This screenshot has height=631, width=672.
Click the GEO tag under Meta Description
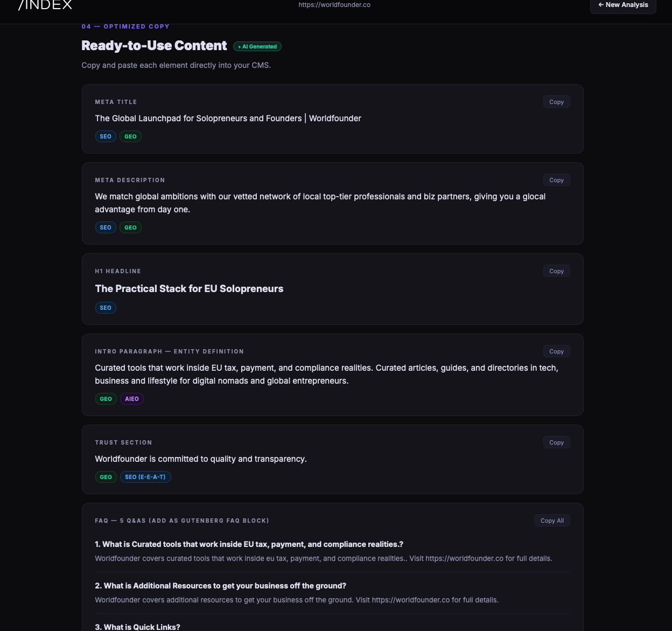pyautogui.click(x=130, y=227)
